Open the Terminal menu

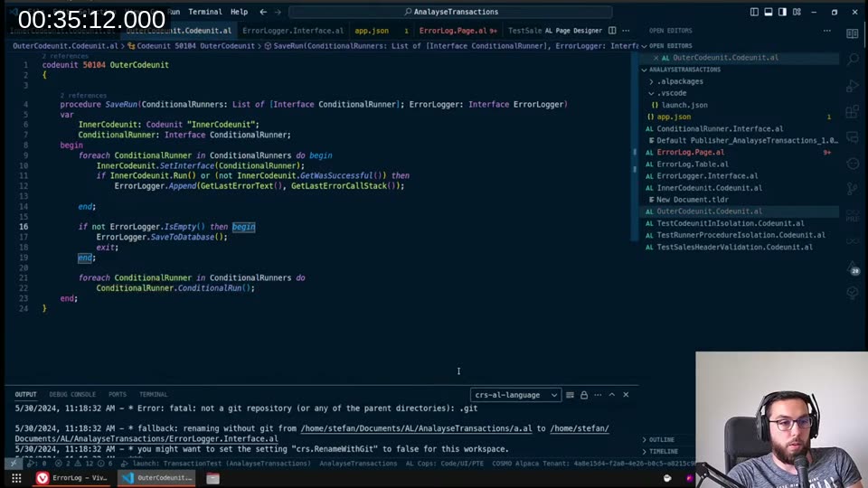204,12
